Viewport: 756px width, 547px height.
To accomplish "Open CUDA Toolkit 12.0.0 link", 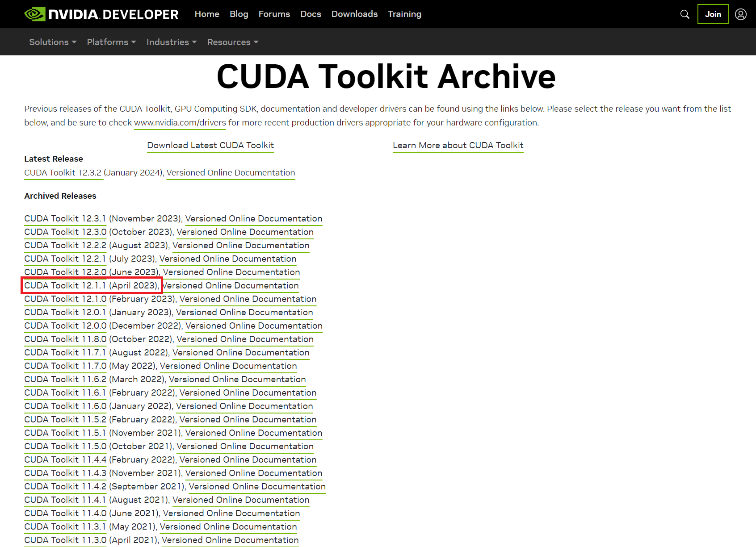I will 65,326.
